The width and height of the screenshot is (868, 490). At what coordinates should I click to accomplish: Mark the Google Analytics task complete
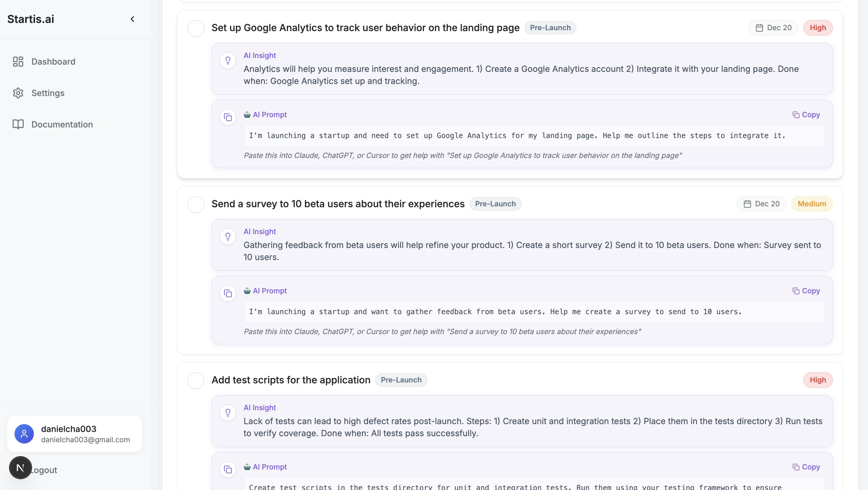tap(196, 28)
